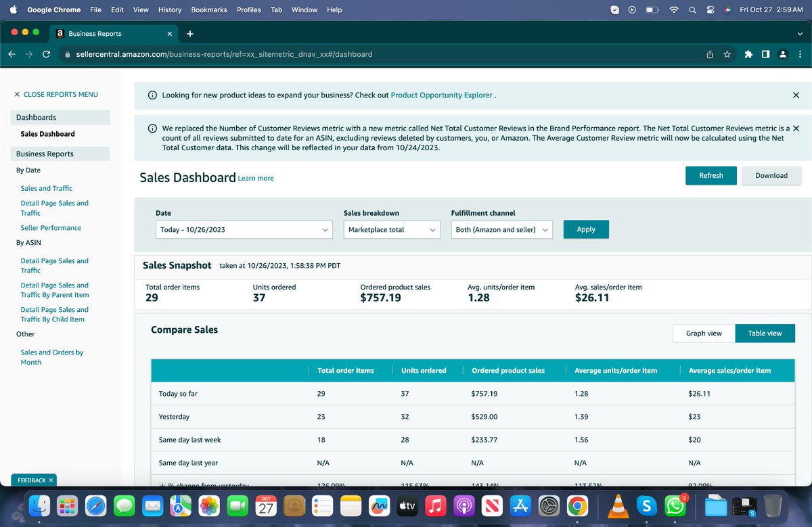
Task: Open Messages from the dock
Action: [125, 505]
